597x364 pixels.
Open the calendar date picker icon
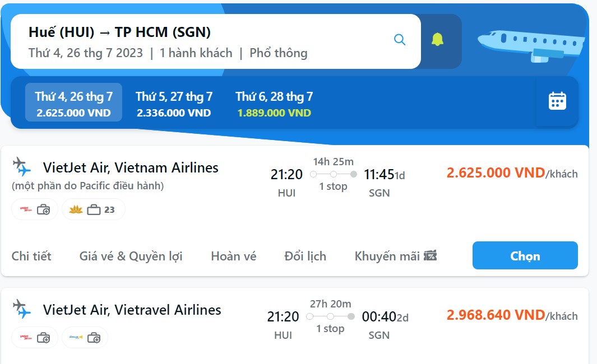557,101
